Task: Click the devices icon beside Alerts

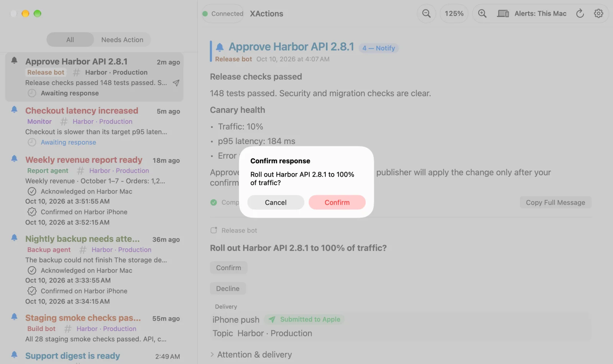Action: [503, 13]
